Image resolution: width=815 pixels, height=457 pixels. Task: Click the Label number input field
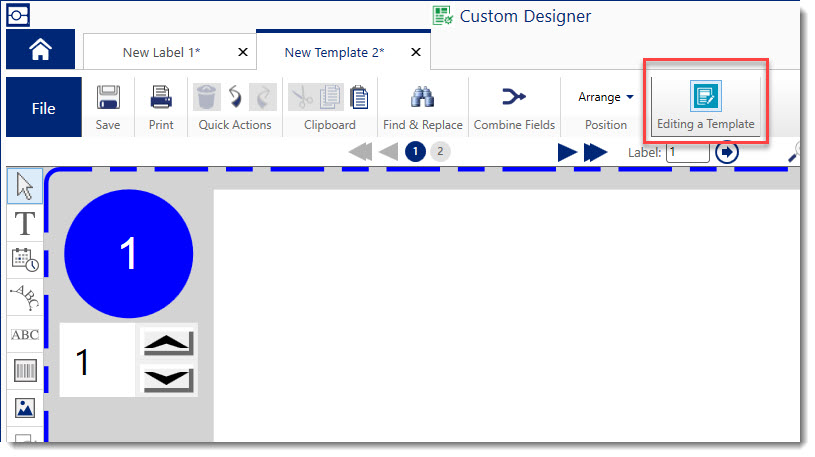[x=687, y=152]
